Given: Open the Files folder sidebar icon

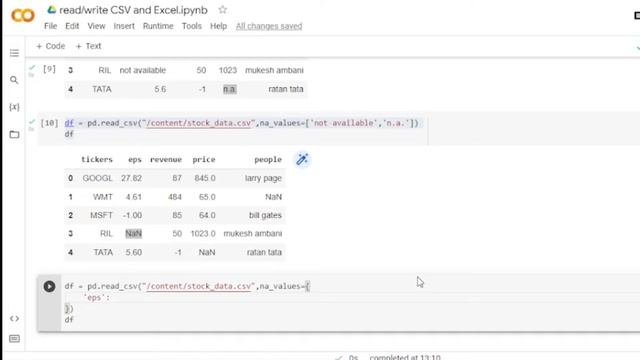Looking at the screenshot, I should (x=14, y=134).
